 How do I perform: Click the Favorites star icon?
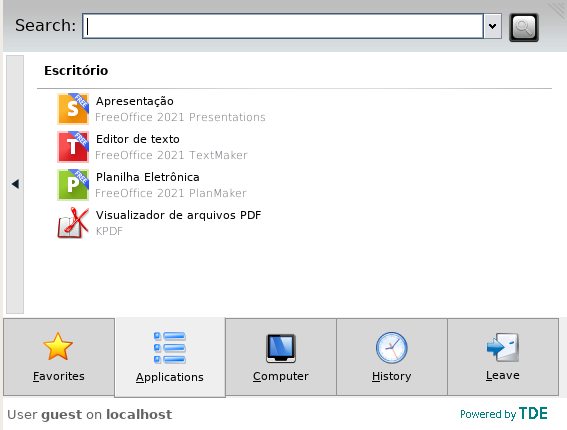pyautogui.click(x=58, y=346)
